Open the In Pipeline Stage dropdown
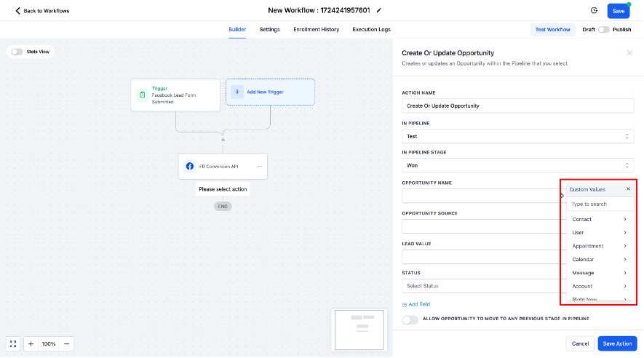644x358 pixels. (517, 165)
